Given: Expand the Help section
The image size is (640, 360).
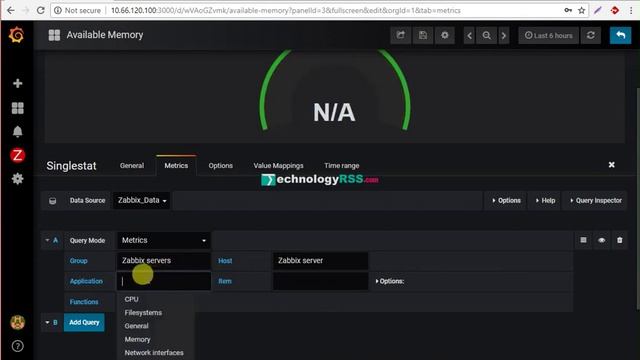Looking at the screenshot, I should [x=545, y=200].
